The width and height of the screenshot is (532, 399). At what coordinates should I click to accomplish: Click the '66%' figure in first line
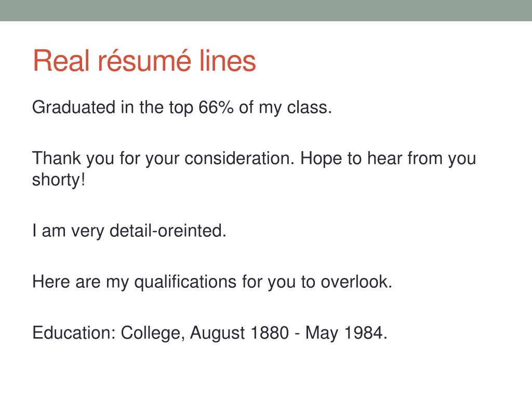pyautogui.click(x=216, y=107)
